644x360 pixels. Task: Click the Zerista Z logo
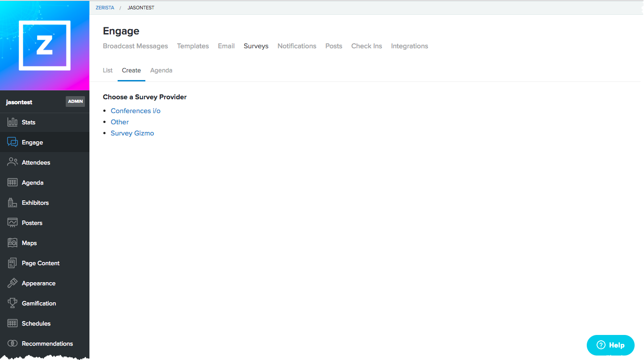[45, 45]
